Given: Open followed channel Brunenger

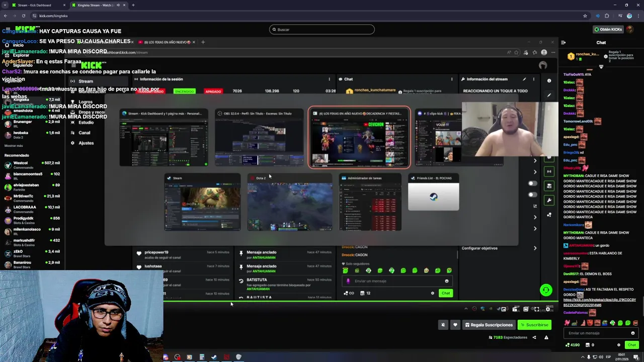Looking at the screenshot, I should tap(33, 124).
